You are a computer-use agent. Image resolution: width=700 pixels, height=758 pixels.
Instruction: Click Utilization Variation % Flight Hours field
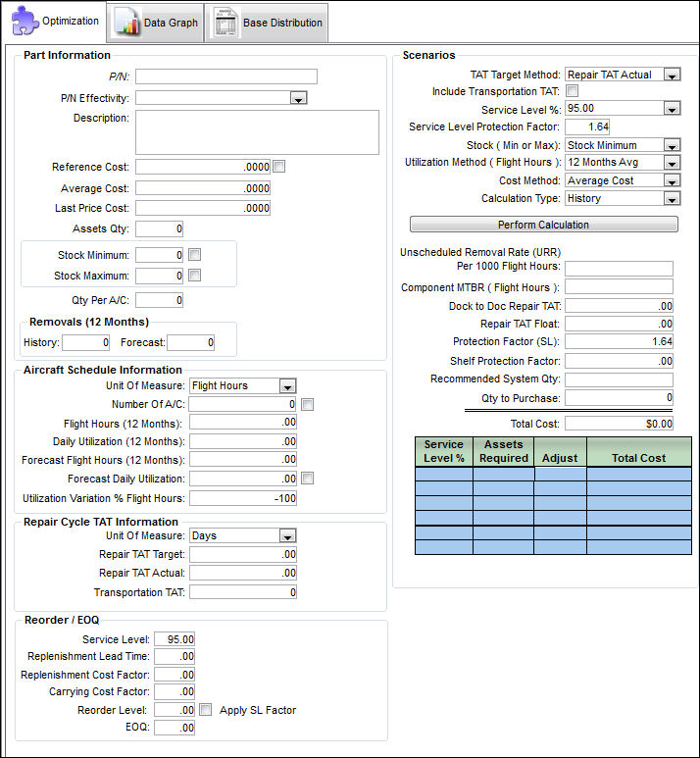[x=243, y=498]
